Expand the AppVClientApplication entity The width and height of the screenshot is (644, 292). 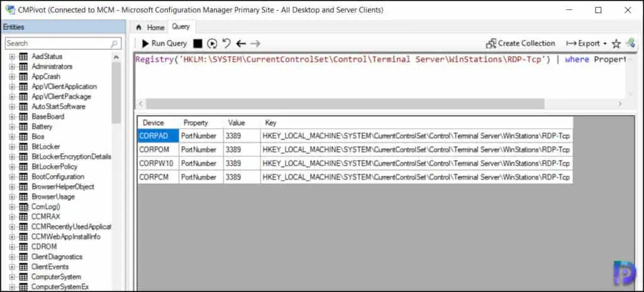point(12,87)
